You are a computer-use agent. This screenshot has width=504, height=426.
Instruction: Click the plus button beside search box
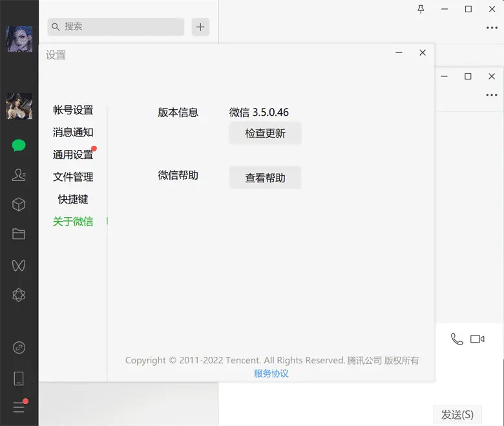click(200, 27)
